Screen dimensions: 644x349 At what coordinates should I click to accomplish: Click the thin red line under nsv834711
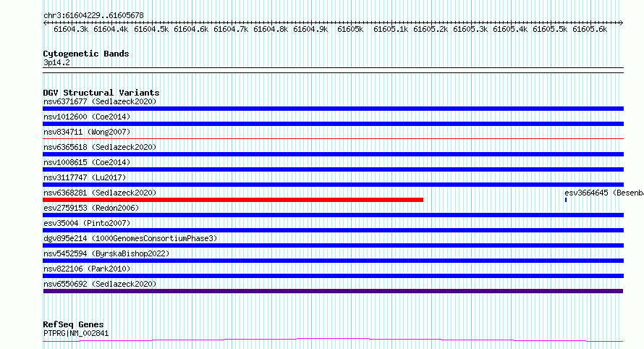pos(333,139)
